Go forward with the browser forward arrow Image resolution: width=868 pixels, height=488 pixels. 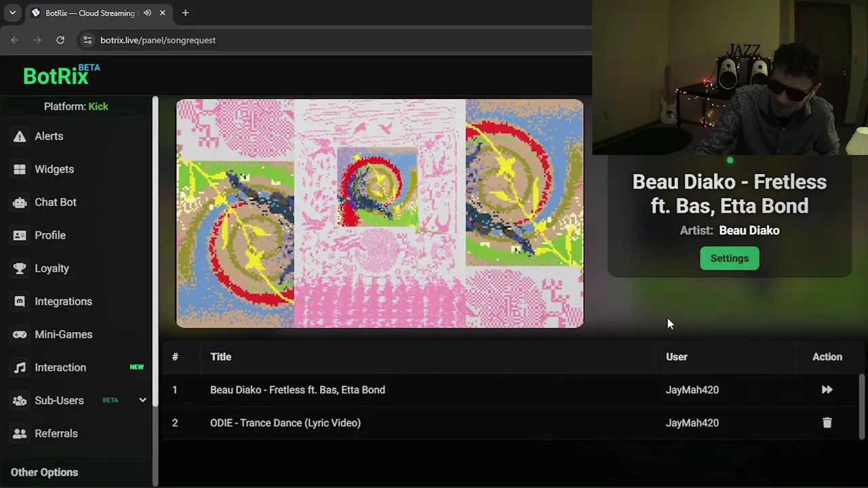[x=37, y=40]
